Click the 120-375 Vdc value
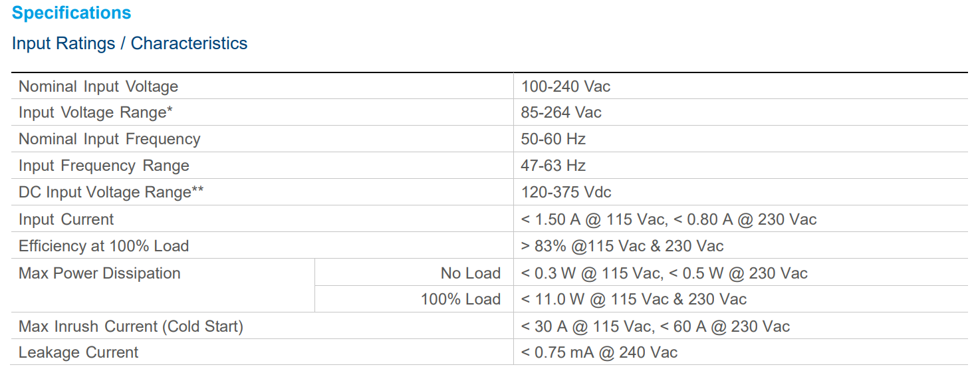Screen dimensions: 980x369 pos(566,193)
